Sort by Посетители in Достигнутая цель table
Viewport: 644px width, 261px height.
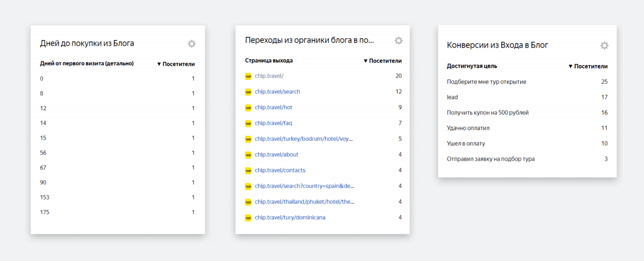tap(588, 66)
